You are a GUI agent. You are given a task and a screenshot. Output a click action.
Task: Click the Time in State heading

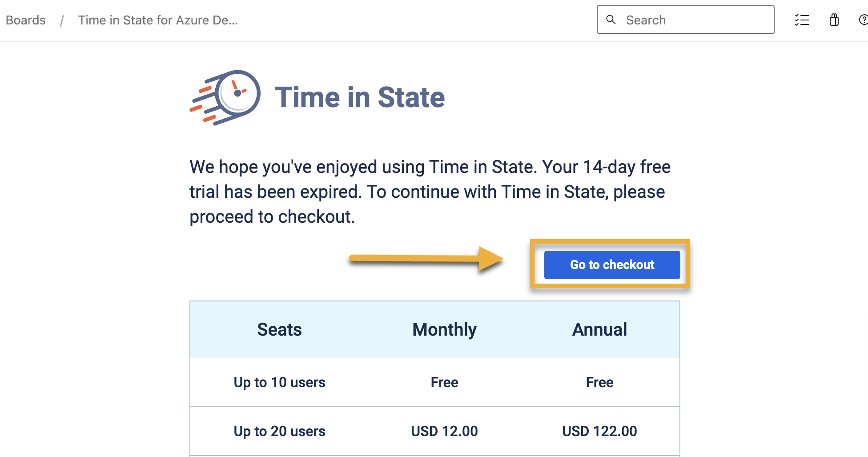click(x=360, y=97)
